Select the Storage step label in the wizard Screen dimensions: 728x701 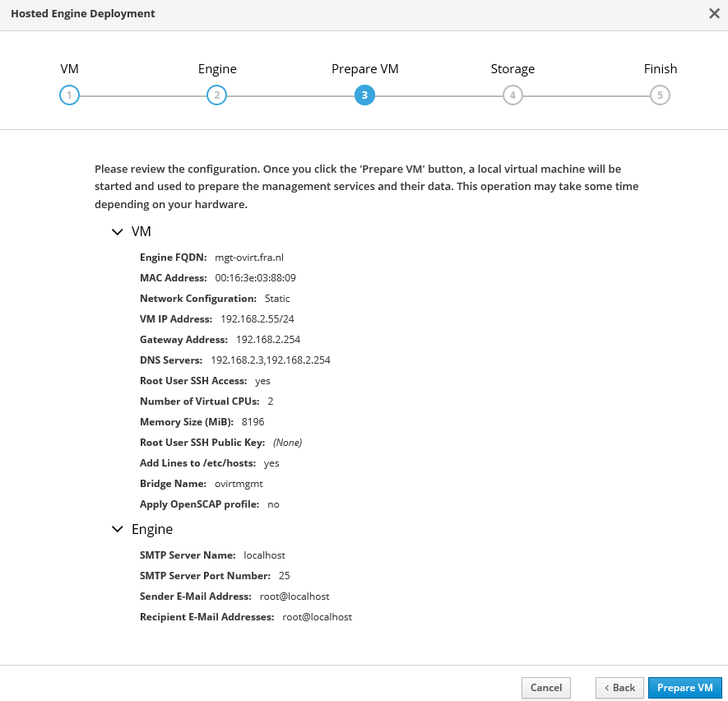coord(512,69)
